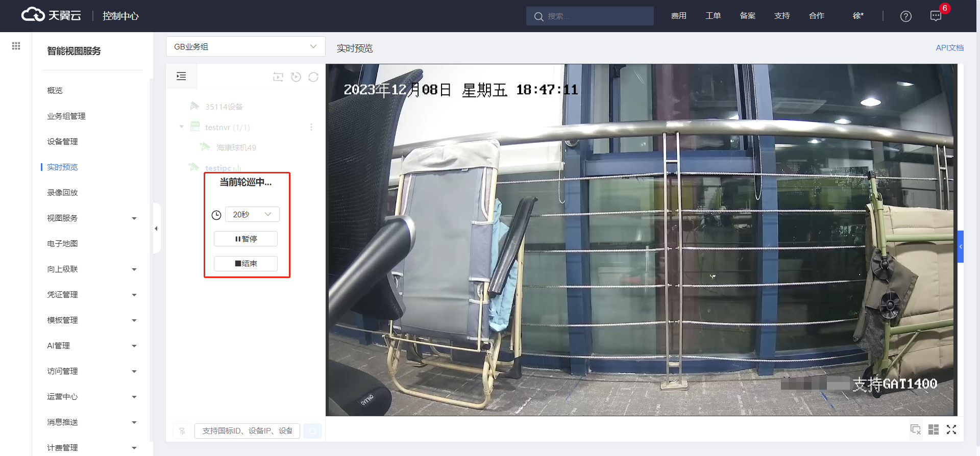980x456 pixels.
Task: Collapse the testnvr tree node arrow
Action: pos(182,126)
